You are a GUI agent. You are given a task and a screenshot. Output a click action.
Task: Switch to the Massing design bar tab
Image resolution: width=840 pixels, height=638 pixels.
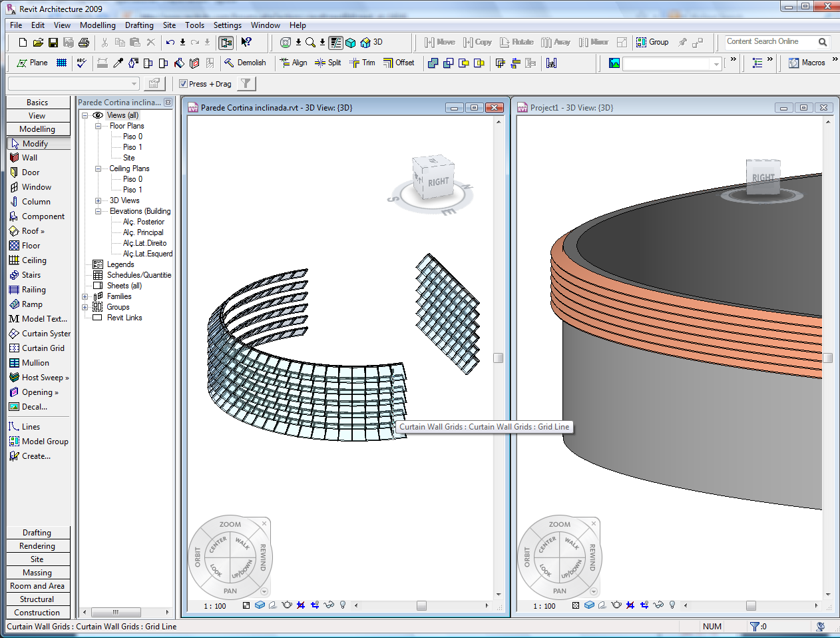(x=37, y=573)
